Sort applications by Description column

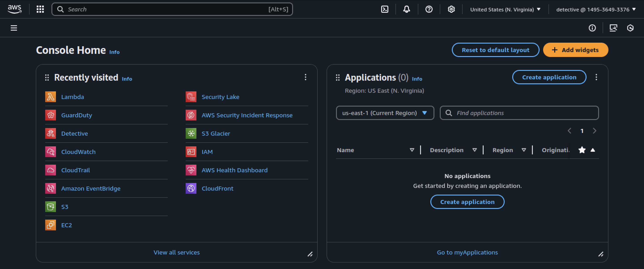[x=474, y=150]
